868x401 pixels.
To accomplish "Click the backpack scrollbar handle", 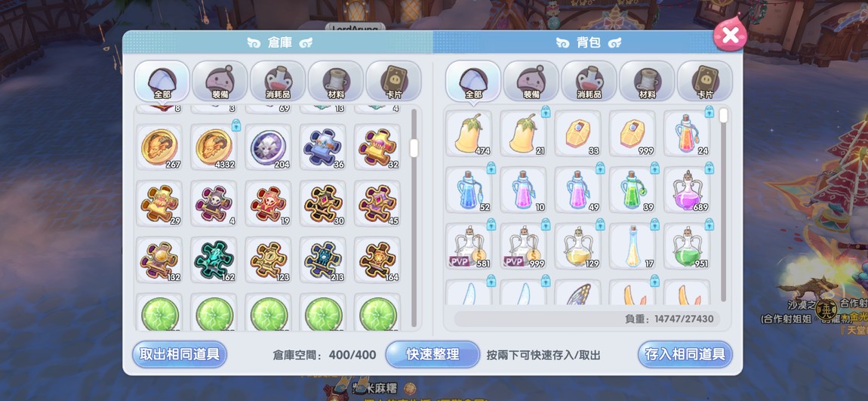I will pos(724,116).
